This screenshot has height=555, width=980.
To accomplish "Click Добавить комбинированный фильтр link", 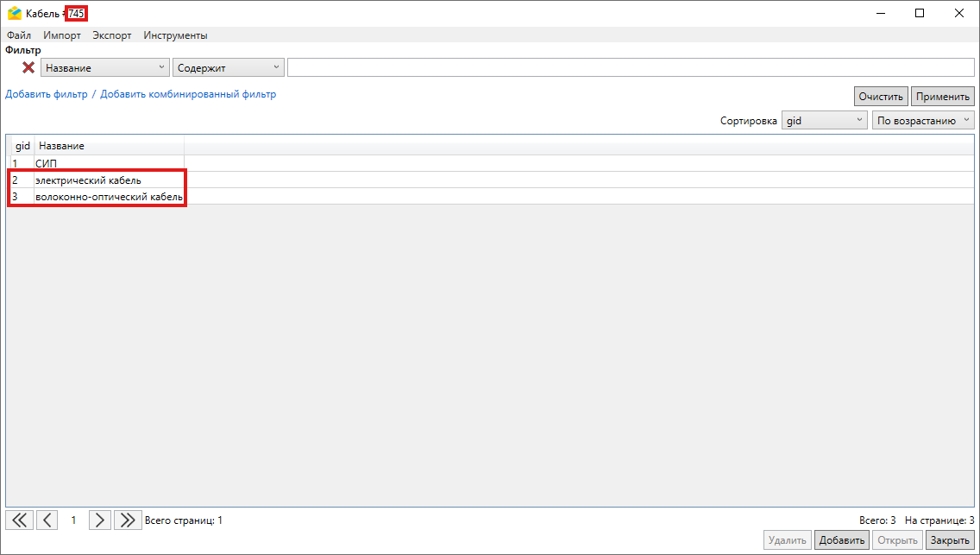I will (188, 94).
